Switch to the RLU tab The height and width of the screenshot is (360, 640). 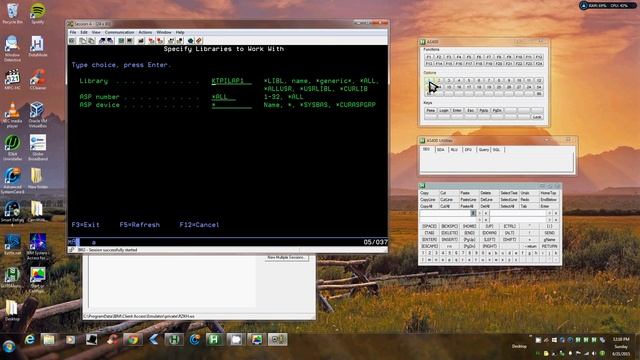[454, 150]
